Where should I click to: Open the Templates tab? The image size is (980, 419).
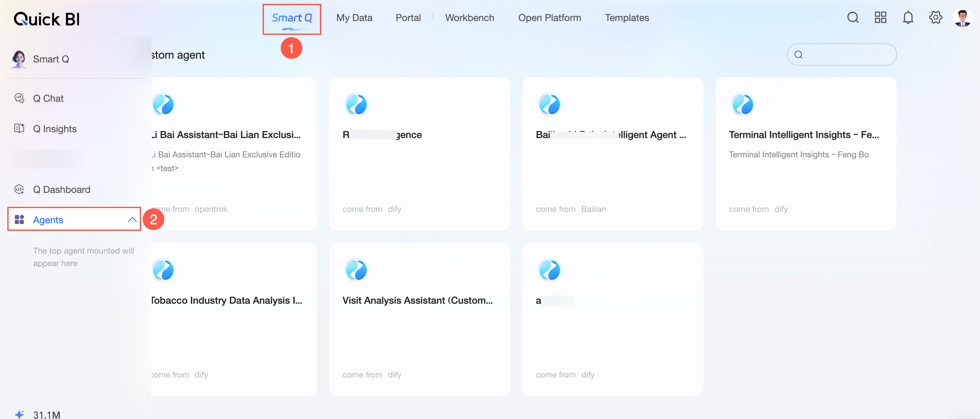click(627, 18)
